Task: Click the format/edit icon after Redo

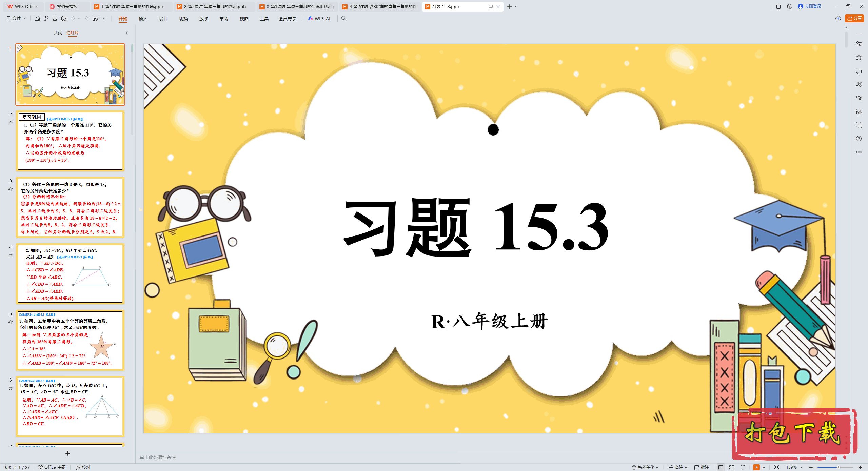Action: 96,18
